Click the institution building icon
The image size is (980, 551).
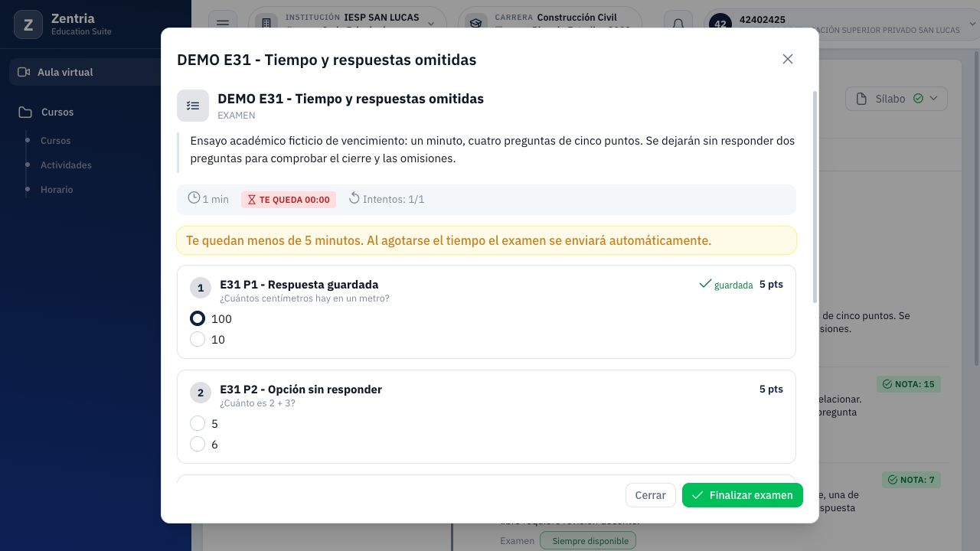tap(266, 24)
